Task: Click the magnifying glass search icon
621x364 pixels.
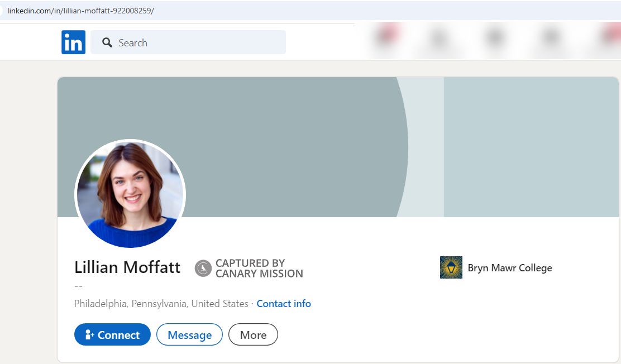Action: 107,43
